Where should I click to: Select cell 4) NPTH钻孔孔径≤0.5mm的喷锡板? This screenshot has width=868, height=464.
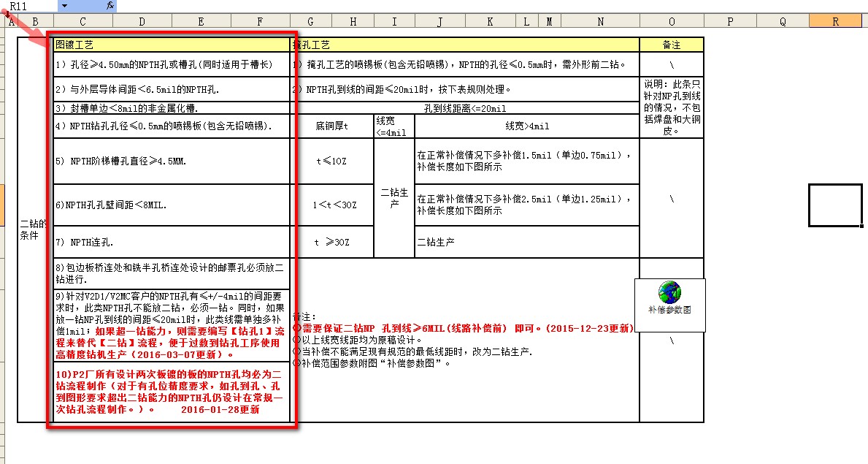[x=172, y=126]
